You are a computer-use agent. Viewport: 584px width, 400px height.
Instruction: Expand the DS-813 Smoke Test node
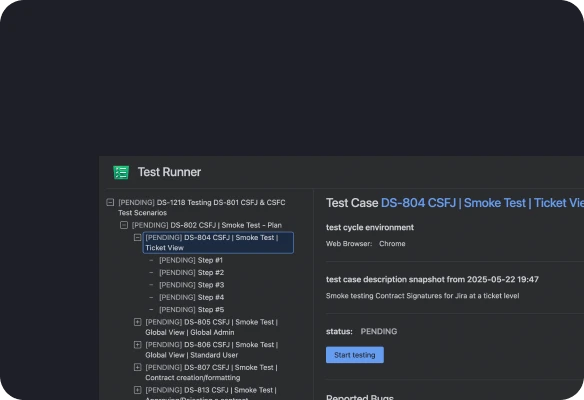(137, 390)
